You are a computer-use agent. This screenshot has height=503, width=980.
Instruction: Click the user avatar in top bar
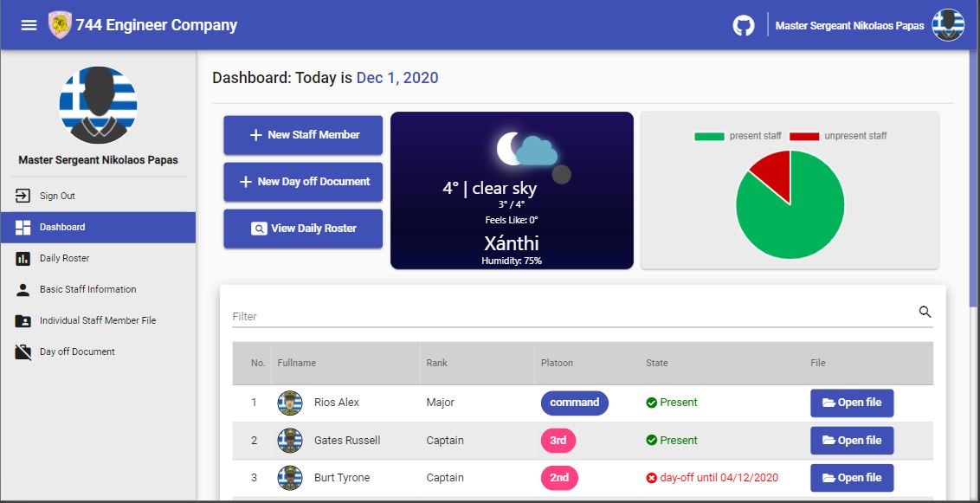point(947,26)
